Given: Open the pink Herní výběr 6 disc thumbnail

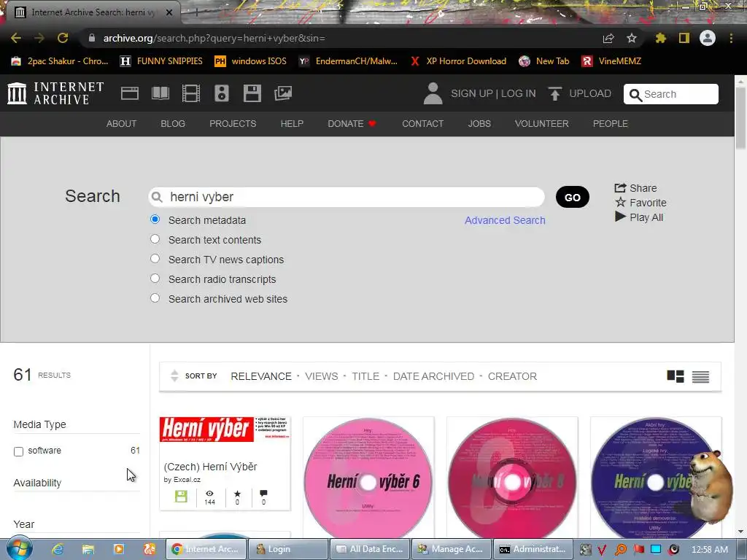Looking at the screenshot, I should [368, 478].
